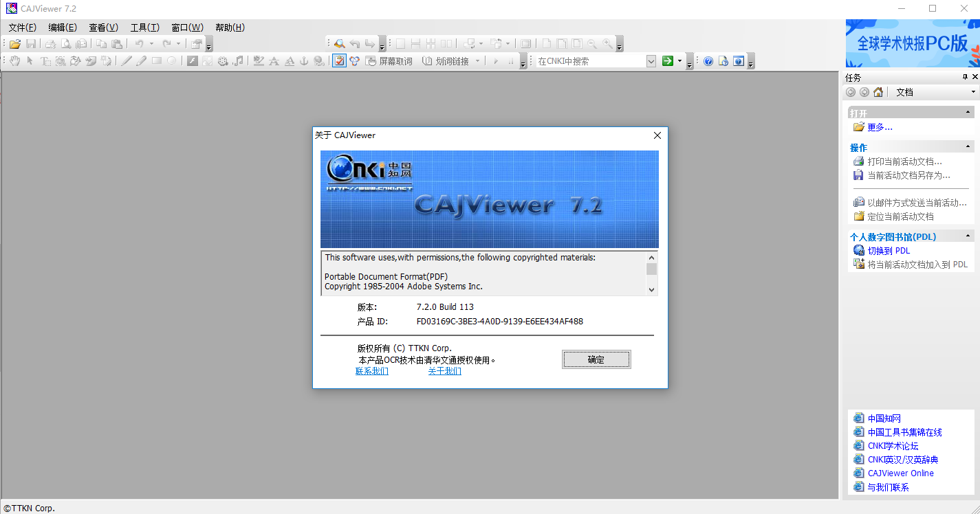Collapse the 操作 section
Viewport: 980px width, 514px height.
(x=968, y=147)
